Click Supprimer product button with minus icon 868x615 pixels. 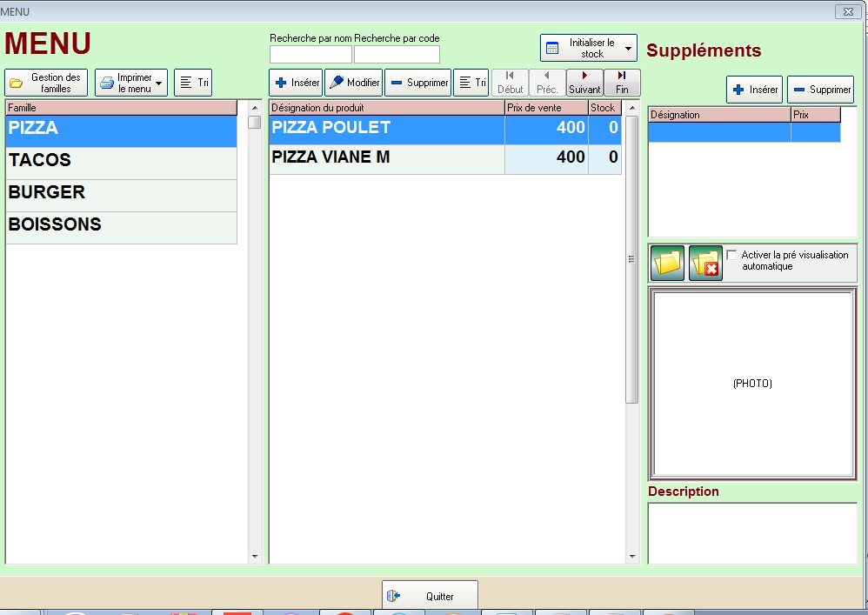point(418,83)
